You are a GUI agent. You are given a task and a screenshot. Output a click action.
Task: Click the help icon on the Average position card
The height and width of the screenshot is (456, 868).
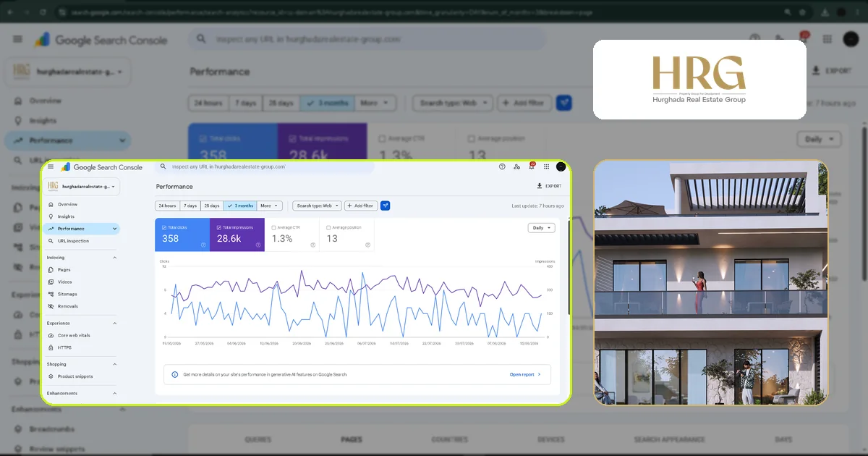pos(367,245)
